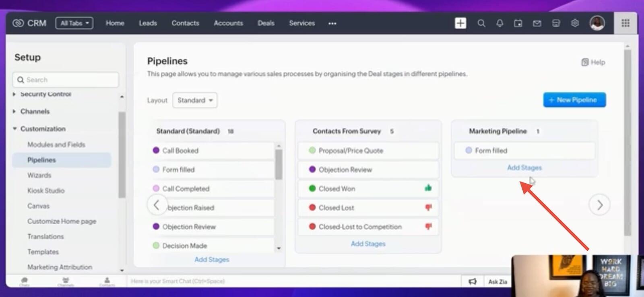644x297 pixels.
Task: Go to the Deals tab
Action: (266, 23)
